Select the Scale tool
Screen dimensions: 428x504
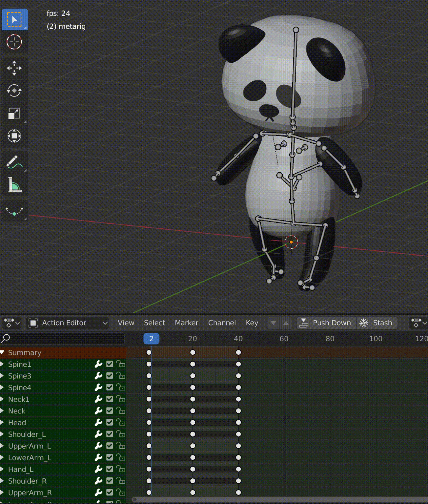pos(15,113)
